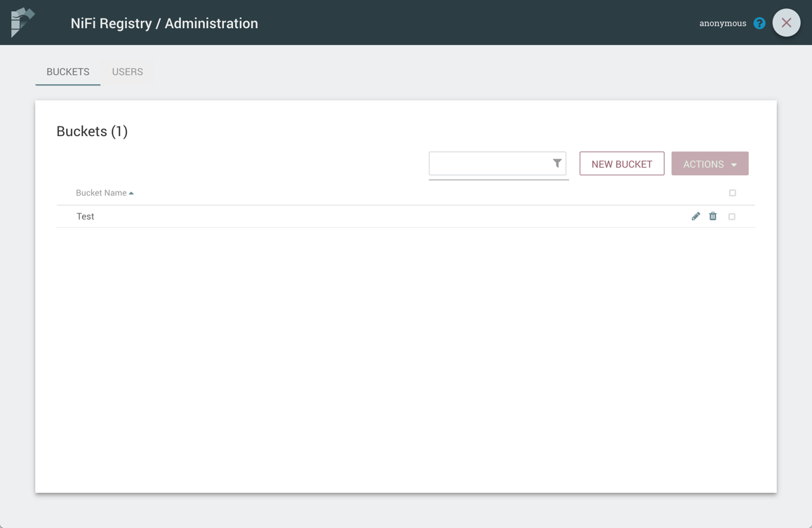
Task: Tick the checkbox for Test bucket
Action: (x=732, y=217)
